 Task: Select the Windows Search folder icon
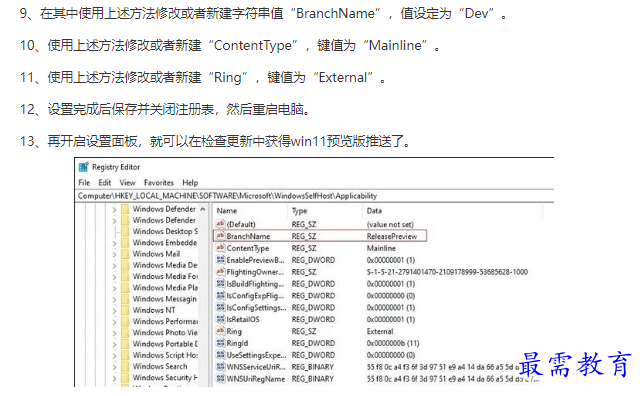click(125, 367)
